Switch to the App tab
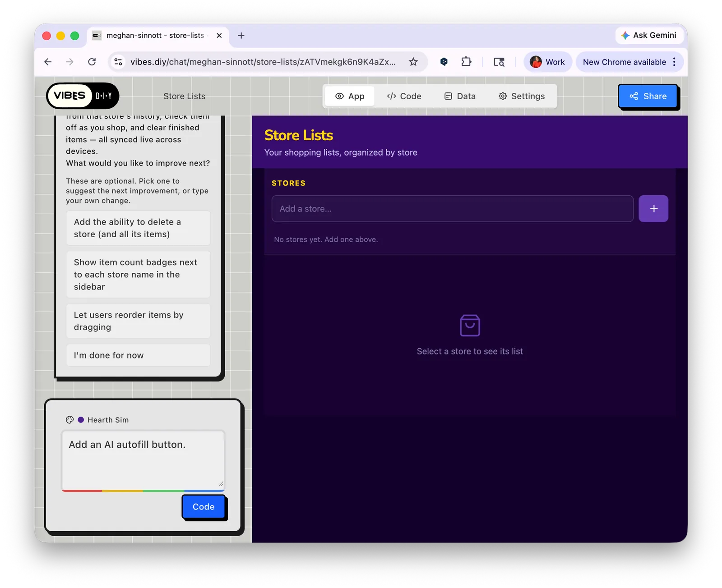The height and width of the screenshot is (588, 722). click(x=350, y=96)
